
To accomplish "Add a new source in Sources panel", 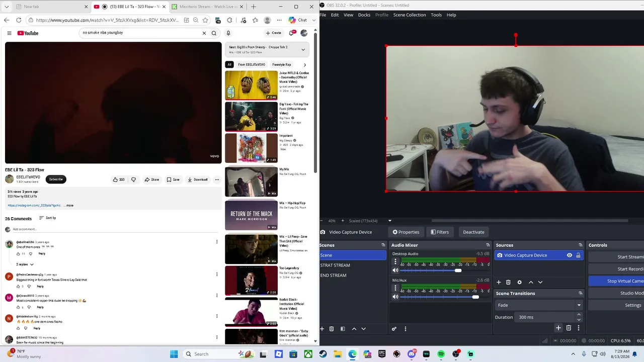I will pyautogui.click(x=499, y=283).
